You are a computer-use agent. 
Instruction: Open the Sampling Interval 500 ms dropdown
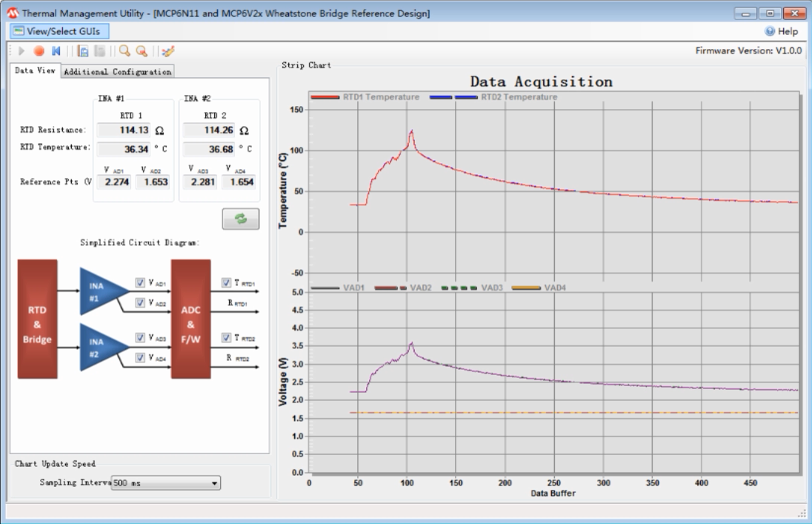click(x=166, y=483)
